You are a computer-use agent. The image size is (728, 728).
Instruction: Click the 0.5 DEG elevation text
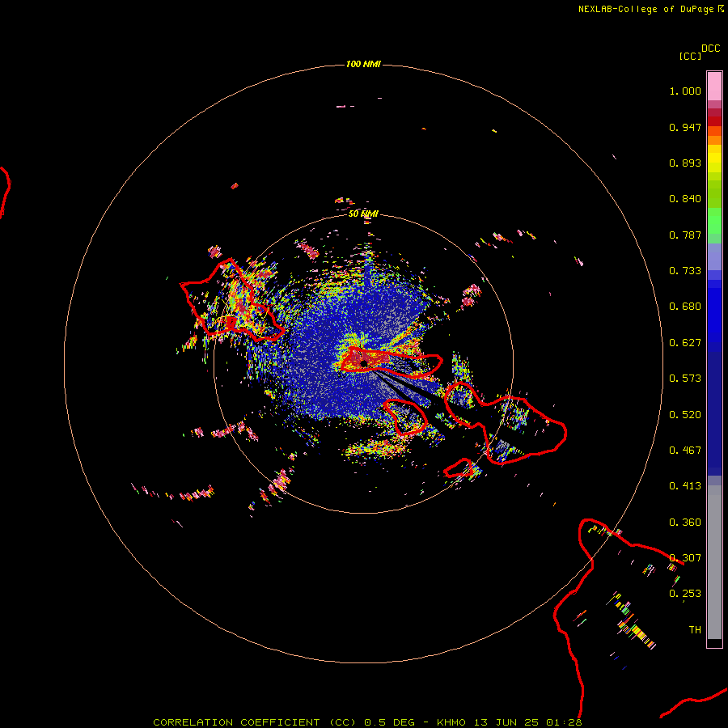point(389,722)
